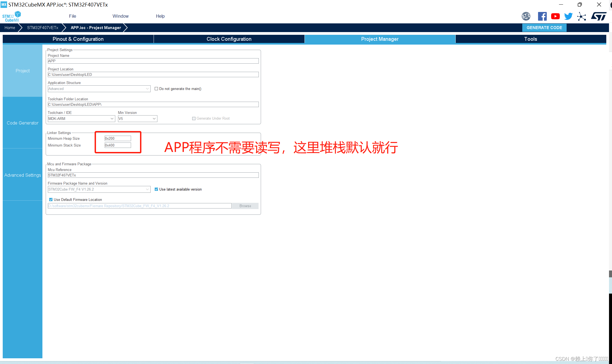This screenshot has height=364, width=612.
Task: Restore the window using title bar icon
Action: [x=580, y=4]
